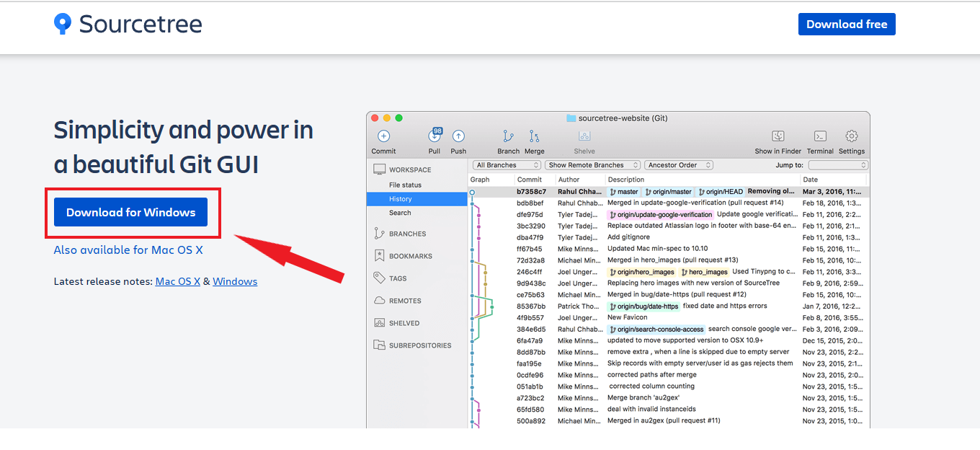Click the remotes cloud icon
This screenshot has height=450, width=980.
click(x=379, y=301)
